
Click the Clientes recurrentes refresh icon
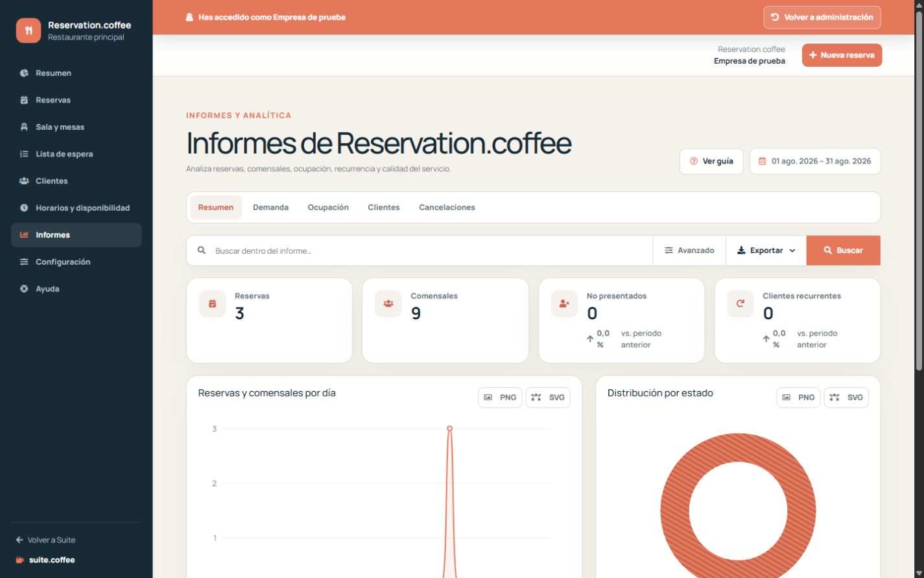(740, 304)
